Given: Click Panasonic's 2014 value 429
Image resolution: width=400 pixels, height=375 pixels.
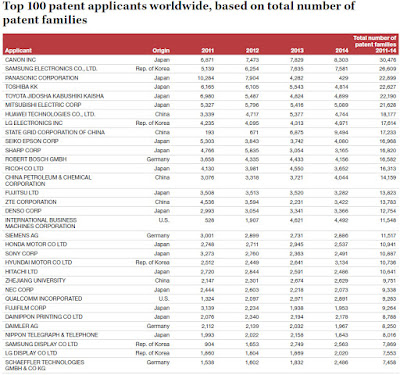Looking at the screenshot, I should [x=343, y=78].
